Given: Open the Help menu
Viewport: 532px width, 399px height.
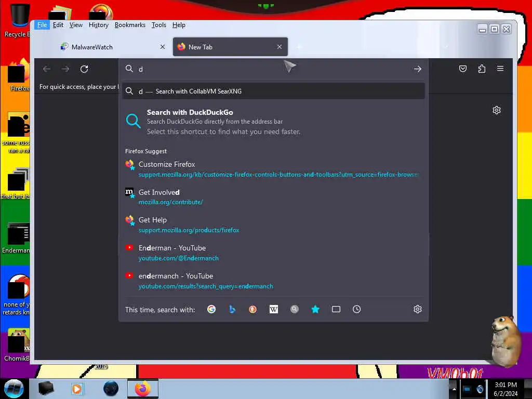Looking at the screenshot, I should click(179, 25).
